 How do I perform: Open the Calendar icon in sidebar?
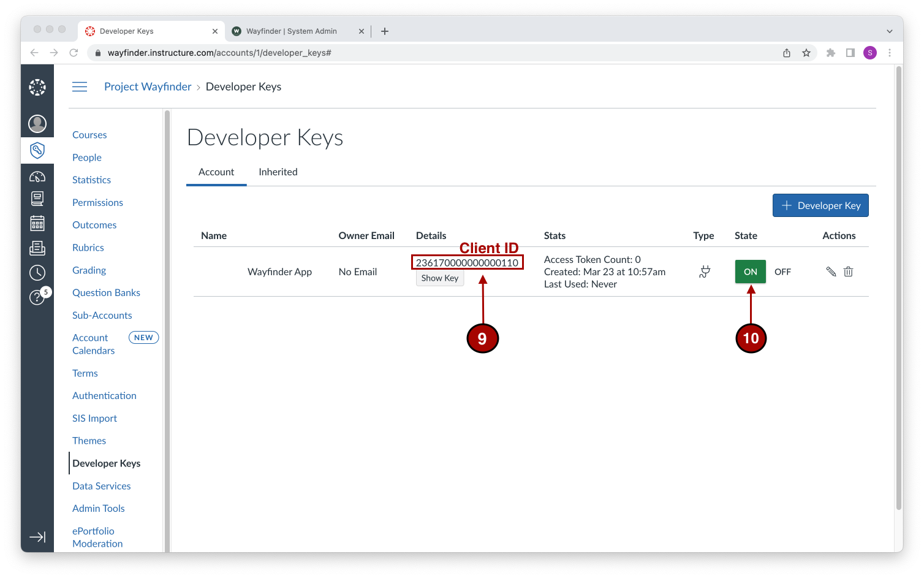pyautogui.click(x=37, y=223)
